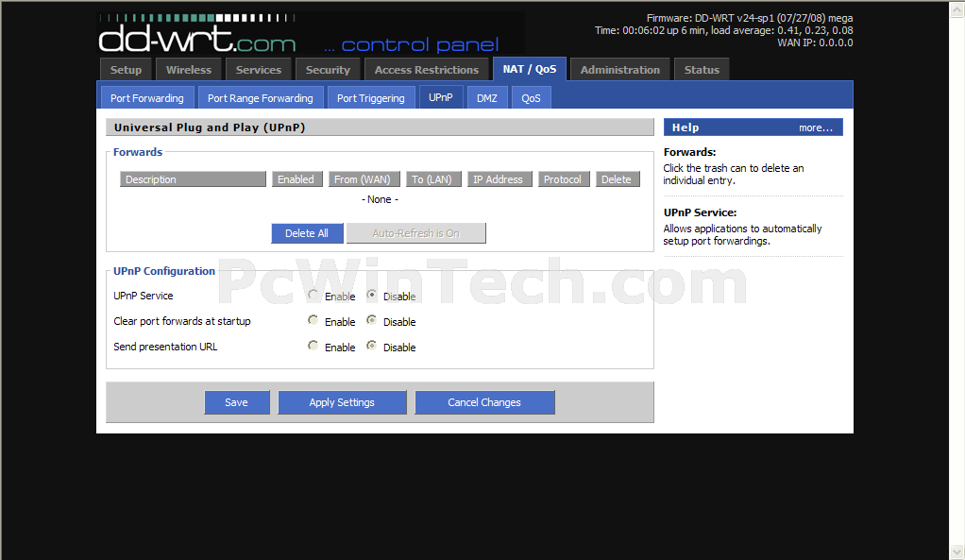Viewport: 965px width, 560px height.
Task: Open the DMZ sub-tab
Action: click(487, 98)
